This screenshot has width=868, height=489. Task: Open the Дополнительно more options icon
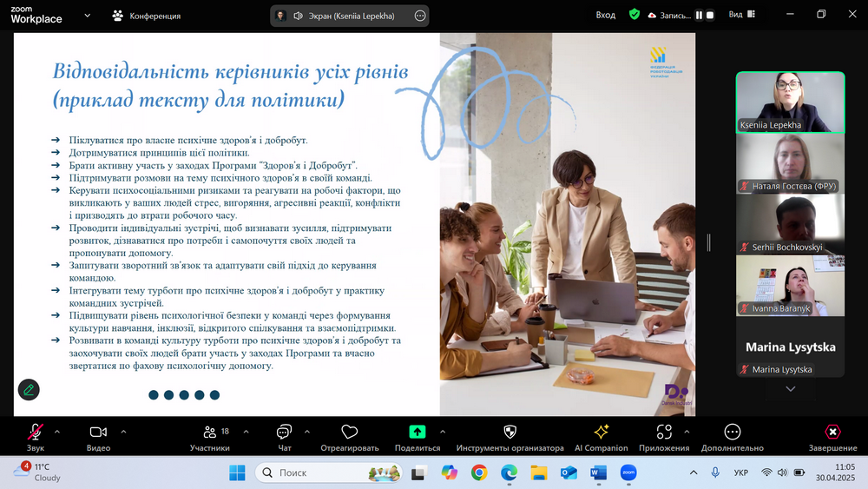click(733, 433)
